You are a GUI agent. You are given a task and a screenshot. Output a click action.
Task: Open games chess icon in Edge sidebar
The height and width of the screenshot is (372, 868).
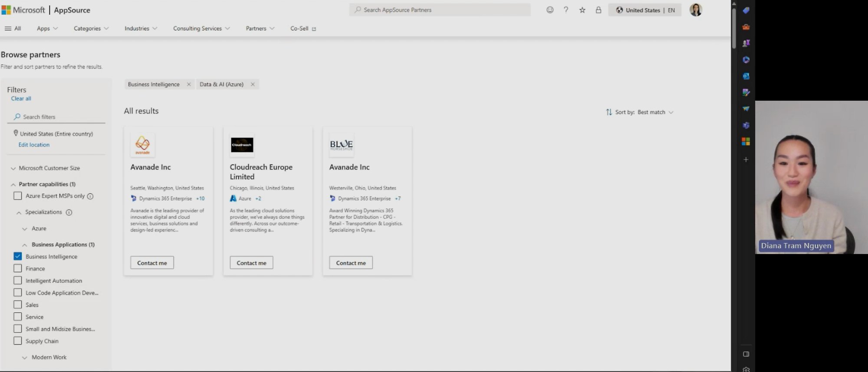pyautogui.click(x=746, y=43)
